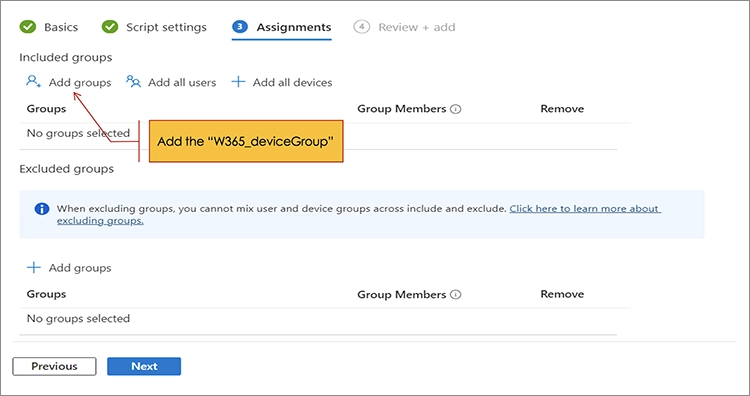
Task: Click Groups column header in excluded table
Action: (x=46, y=294)
